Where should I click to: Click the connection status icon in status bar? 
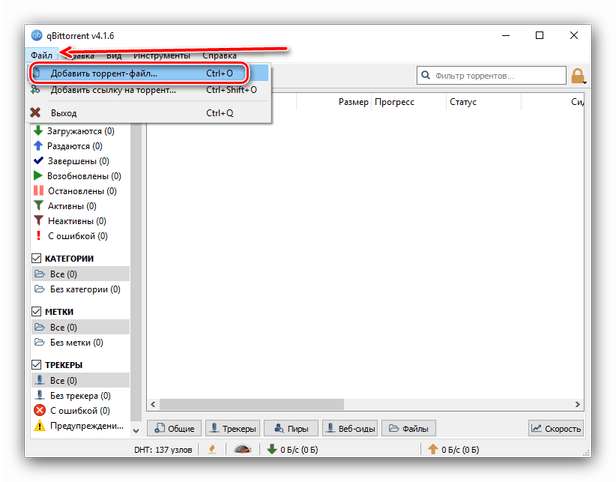coord(211,450)
